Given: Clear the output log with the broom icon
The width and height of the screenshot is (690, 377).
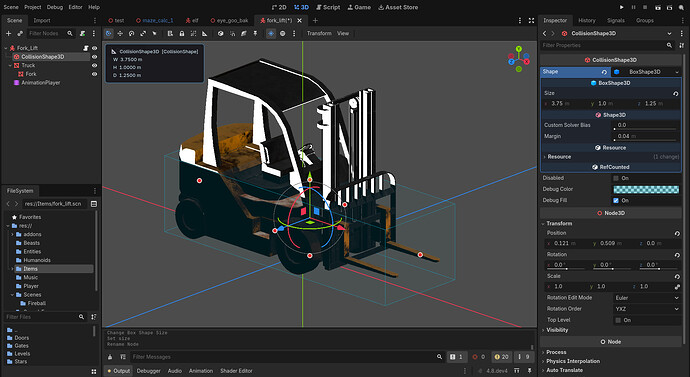Looking at the screenshot, I should [x=110, y=357].
